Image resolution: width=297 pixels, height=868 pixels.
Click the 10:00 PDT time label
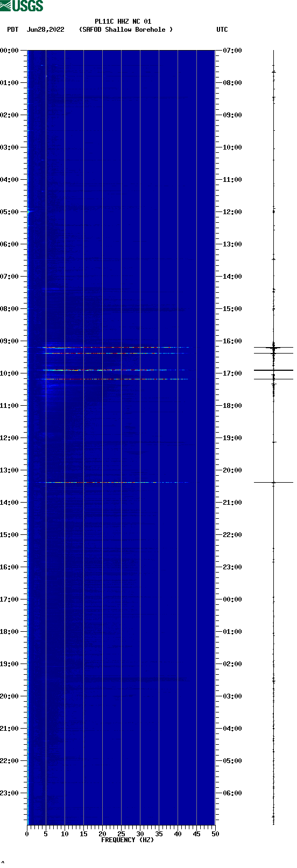[x=10, y=373]
